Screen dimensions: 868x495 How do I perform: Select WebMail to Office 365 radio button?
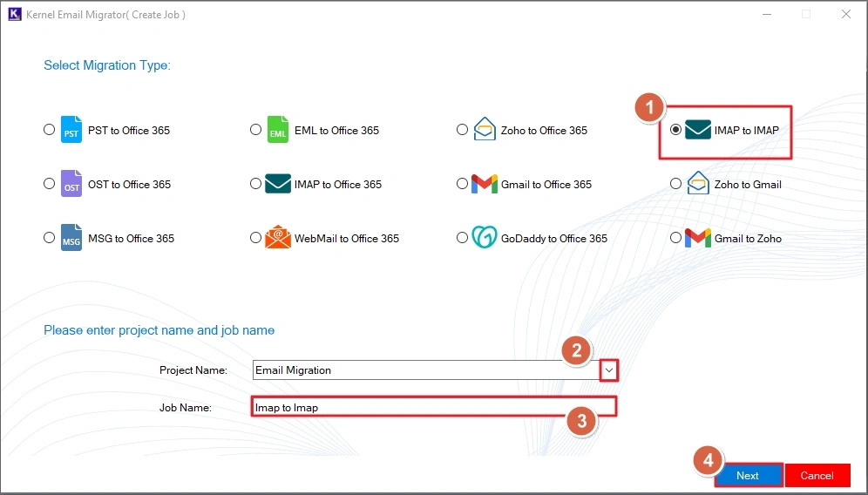pyautogui.click(x=255, y=238)
